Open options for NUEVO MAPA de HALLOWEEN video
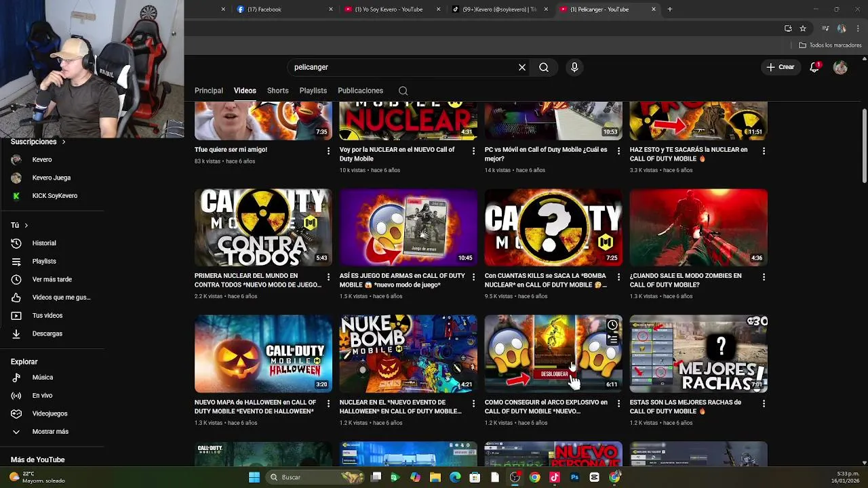 [328, 403]
